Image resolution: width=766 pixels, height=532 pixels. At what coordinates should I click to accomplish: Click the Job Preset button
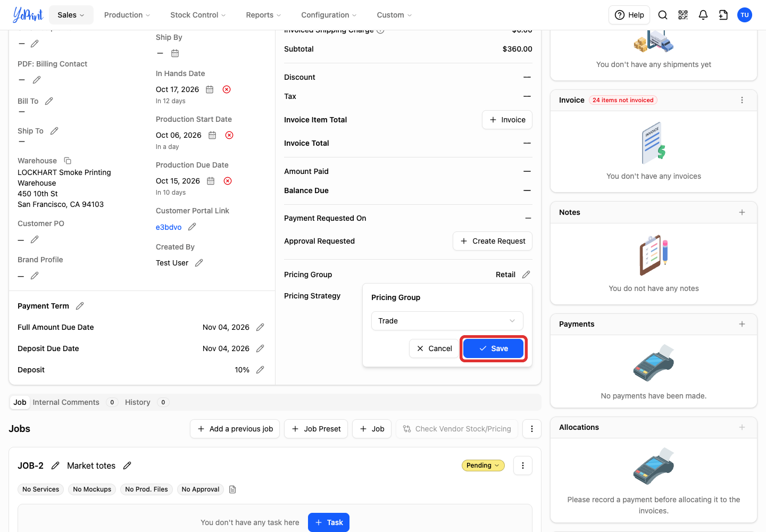(x=316, y=429)
